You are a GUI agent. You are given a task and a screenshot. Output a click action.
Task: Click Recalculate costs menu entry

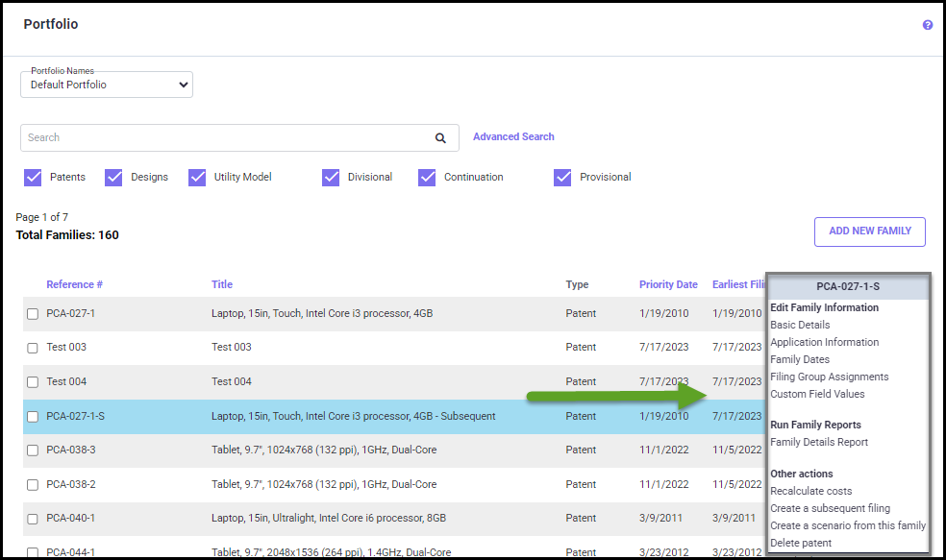click(810, 491)
